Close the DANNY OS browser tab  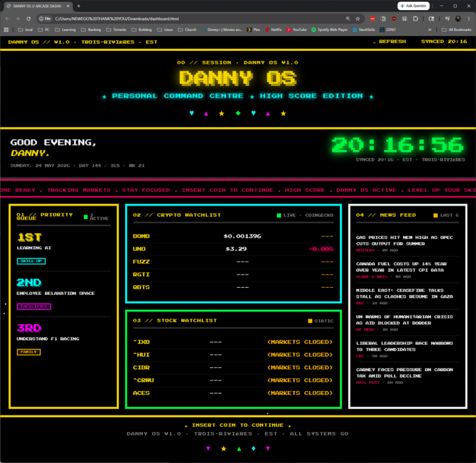click(68, 6)
